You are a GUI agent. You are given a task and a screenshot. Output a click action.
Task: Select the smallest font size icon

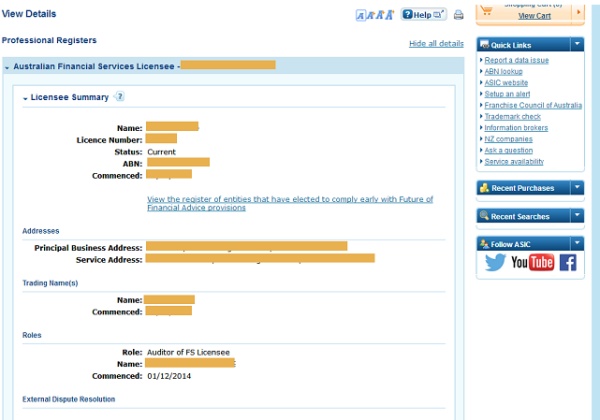tap(360, 16)
